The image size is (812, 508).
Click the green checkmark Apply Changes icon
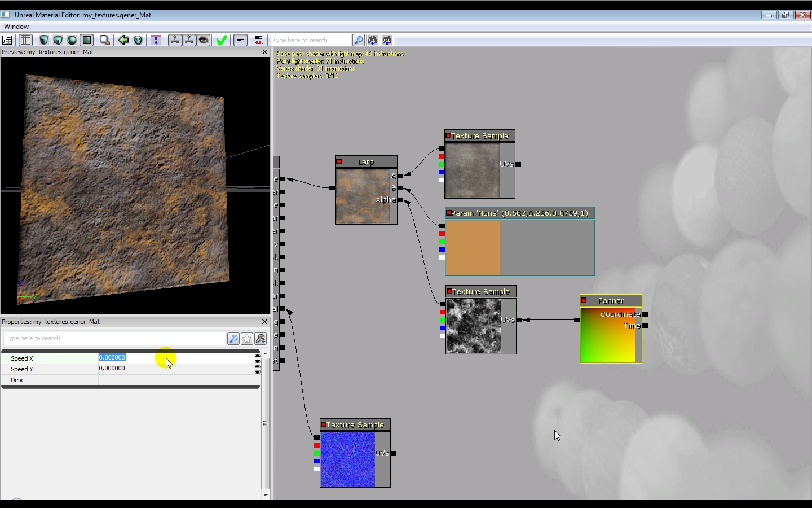click(222, 40)
